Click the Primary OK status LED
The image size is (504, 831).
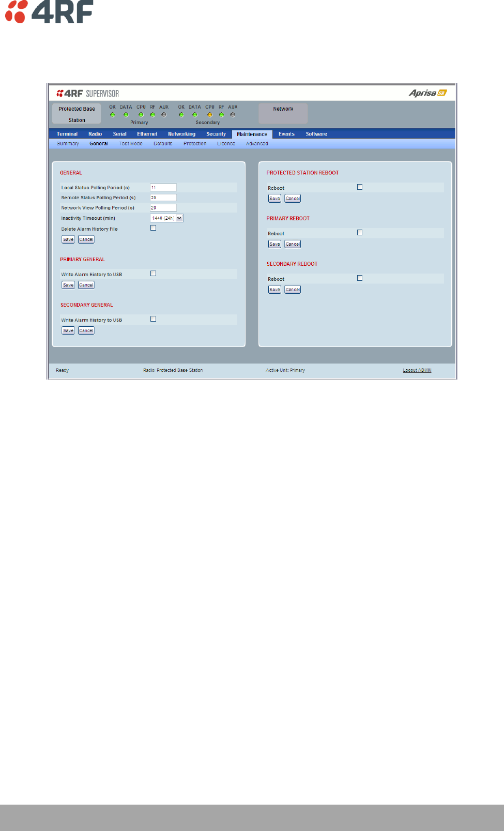[x=113, y=115]
